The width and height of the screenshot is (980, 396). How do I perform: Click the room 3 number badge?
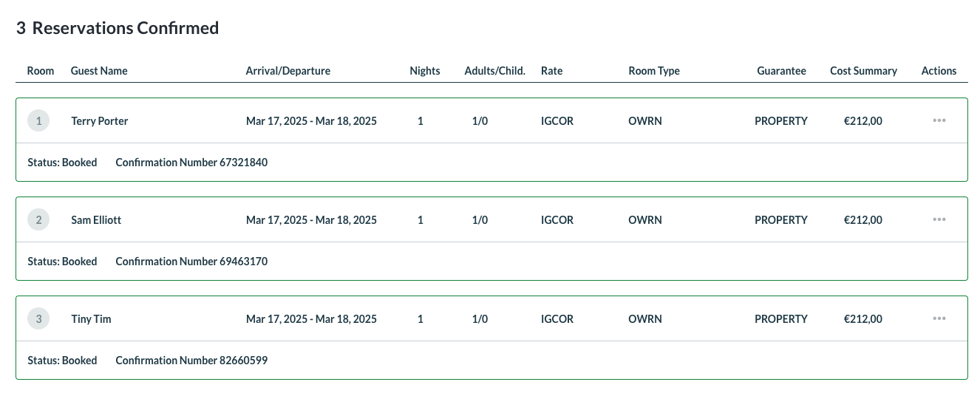38,318
